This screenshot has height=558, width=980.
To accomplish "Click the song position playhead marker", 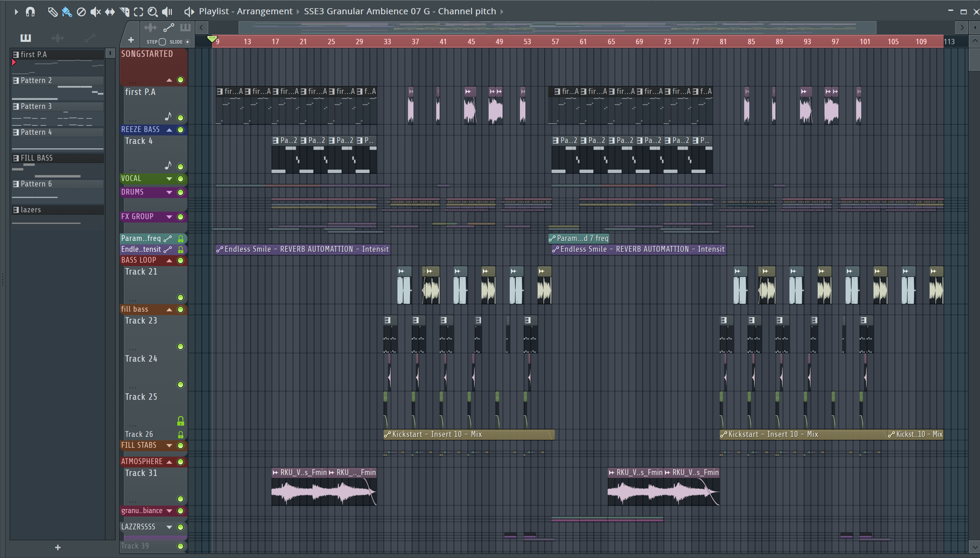I will [212, 39].
